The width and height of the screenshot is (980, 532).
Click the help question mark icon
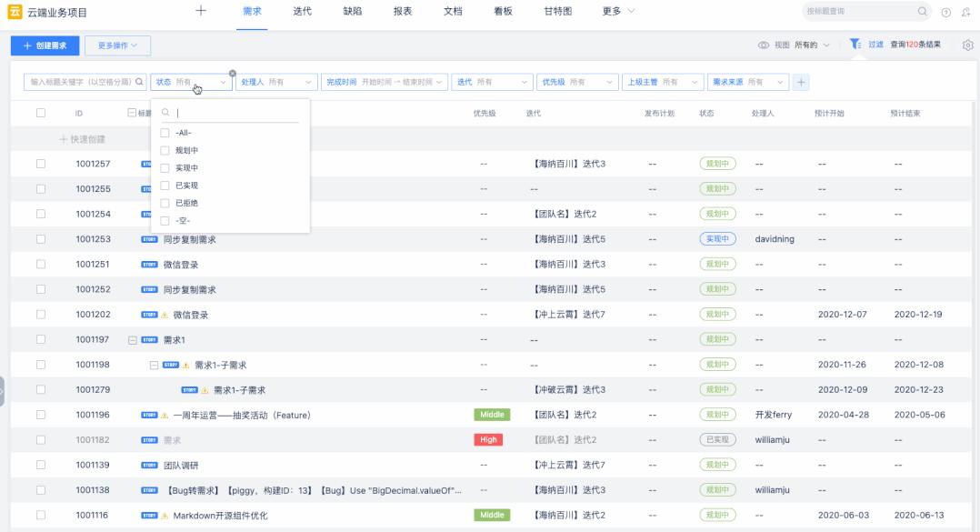(946, 12)
